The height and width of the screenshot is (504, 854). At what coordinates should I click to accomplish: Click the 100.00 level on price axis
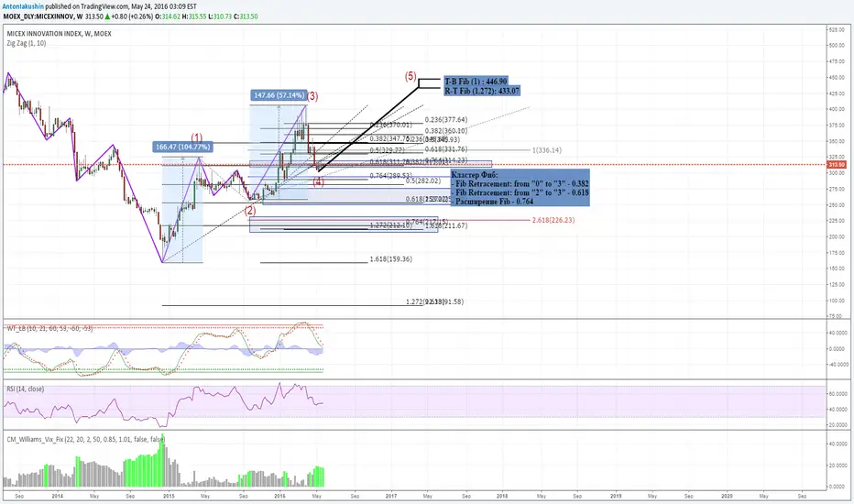click(837, 301)
